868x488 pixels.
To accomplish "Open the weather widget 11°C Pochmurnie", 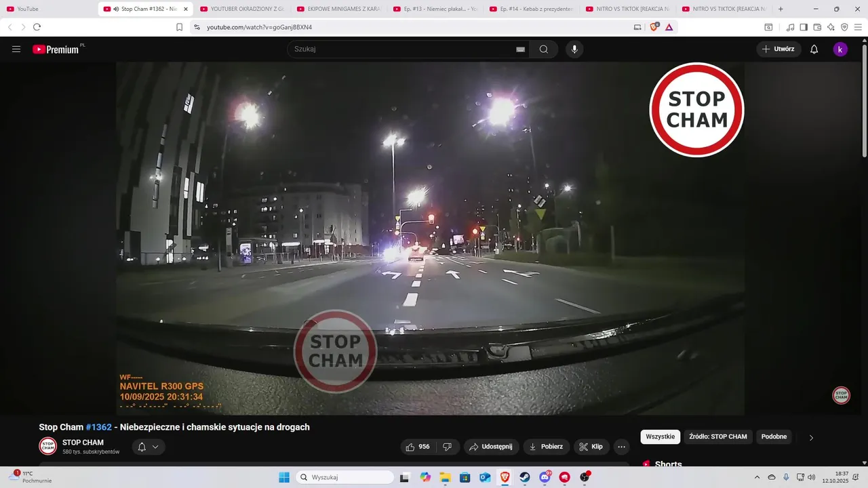I will click(x=31, y=477).
